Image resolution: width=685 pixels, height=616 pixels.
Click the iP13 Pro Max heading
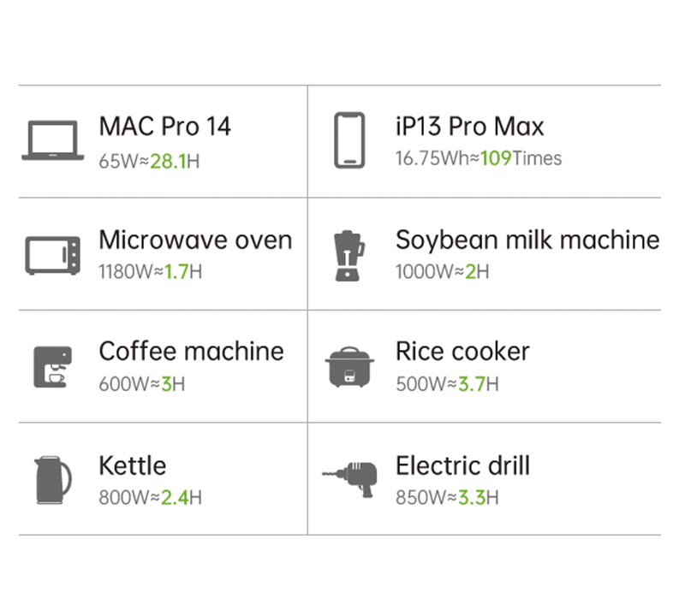pyautogui.click(x=469, y=127)
